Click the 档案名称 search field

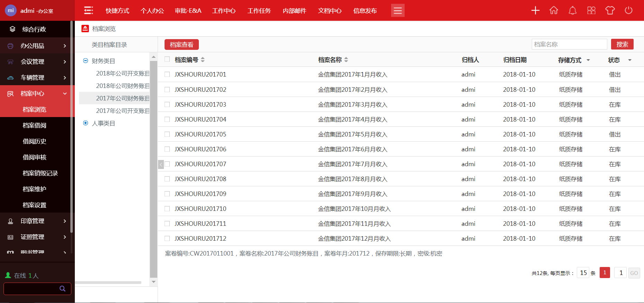[x=569, y=44]
